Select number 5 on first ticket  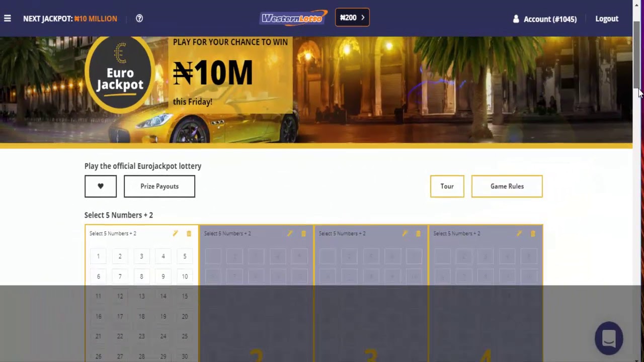[185, 256]
